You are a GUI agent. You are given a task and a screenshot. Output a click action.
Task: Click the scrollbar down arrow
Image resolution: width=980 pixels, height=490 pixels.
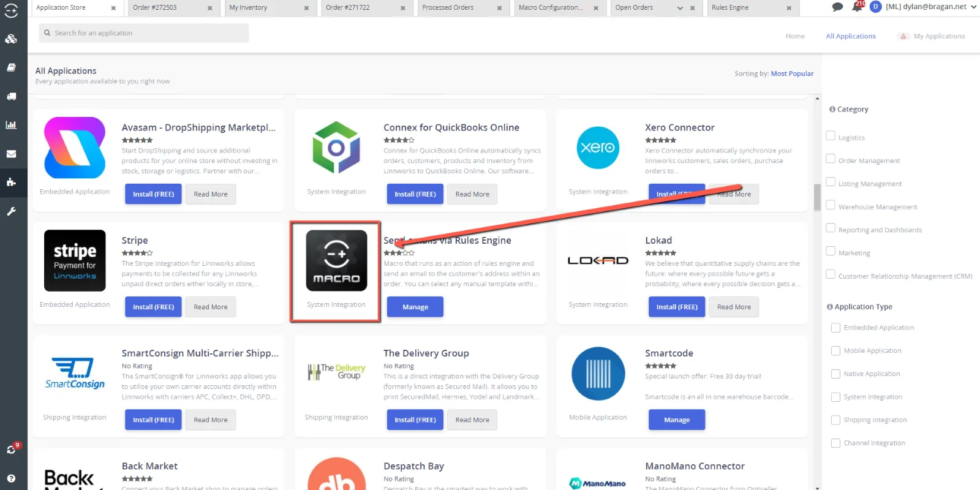(817, 487)
